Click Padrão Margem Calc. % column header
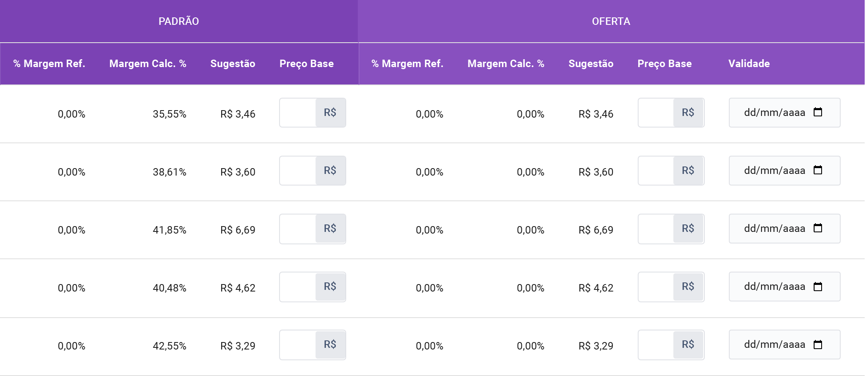The image size is (868, 376). 147,63
